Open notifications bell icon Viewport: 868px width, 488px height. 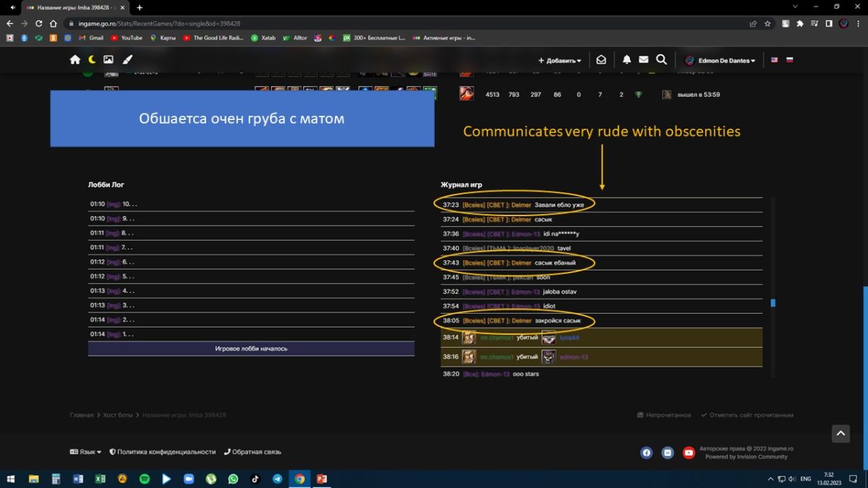pos(627,60)
